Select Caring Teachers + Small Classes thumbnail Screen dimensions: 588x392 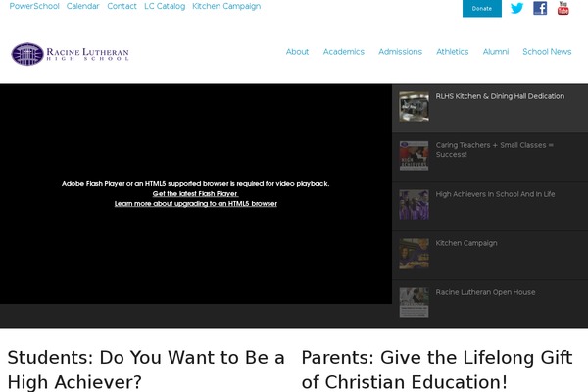(x=414, y=155)
